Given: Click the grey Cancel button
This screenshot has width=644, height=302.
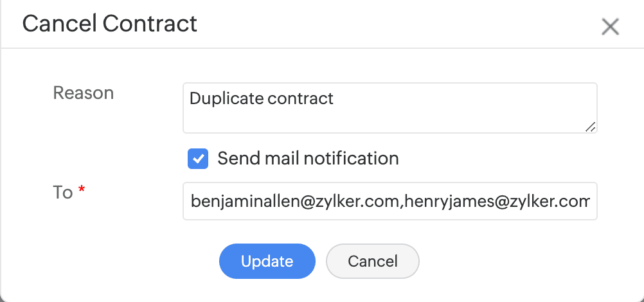Looking at the screenshot, I should pyautogui.click(x=373, y=262).
